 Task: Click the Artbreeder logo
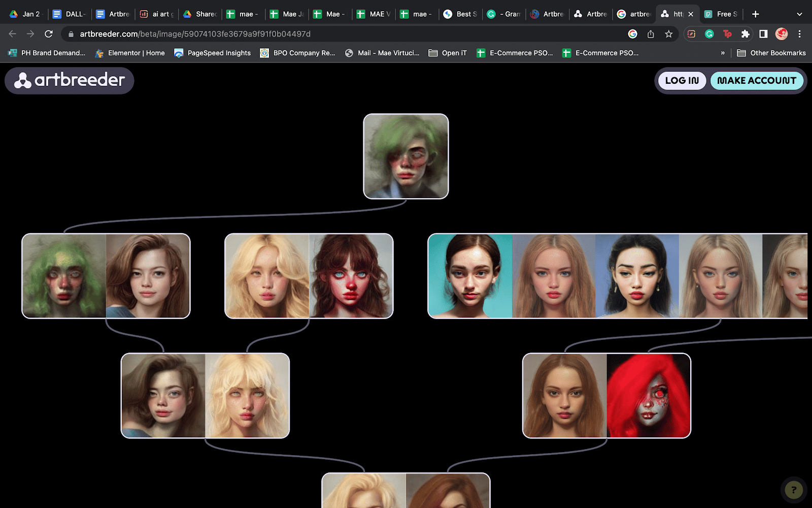[x=70, y=80]
